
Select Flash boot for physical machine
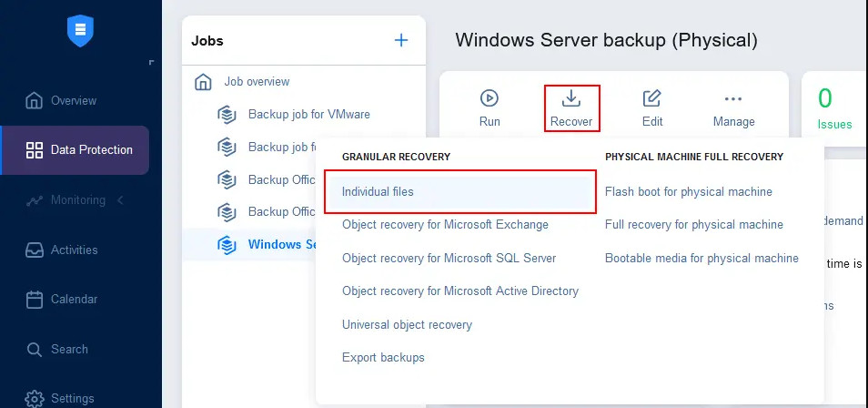pyautogui.click(x=688, y=192)
